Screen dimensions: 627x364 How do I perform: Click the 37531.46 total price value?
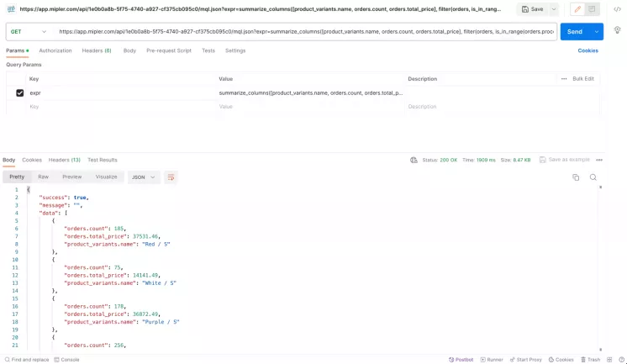[145, 236]
